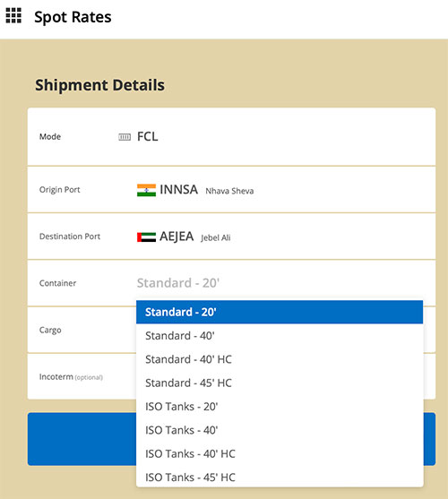Viewport: 448px width, 499px height.
Task: Click the Cargo row label
Action: 50,330
